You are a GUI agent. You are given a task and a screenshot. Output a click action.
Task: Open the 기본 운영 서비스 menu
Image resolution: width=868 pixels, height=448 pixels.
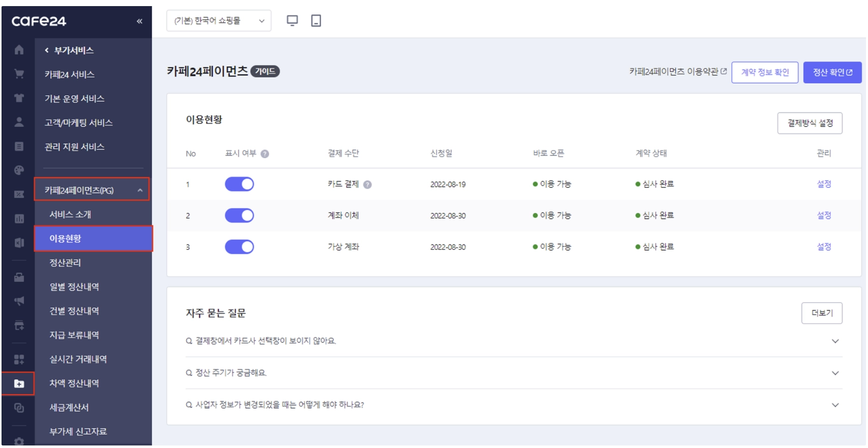[x=74, y=99]
